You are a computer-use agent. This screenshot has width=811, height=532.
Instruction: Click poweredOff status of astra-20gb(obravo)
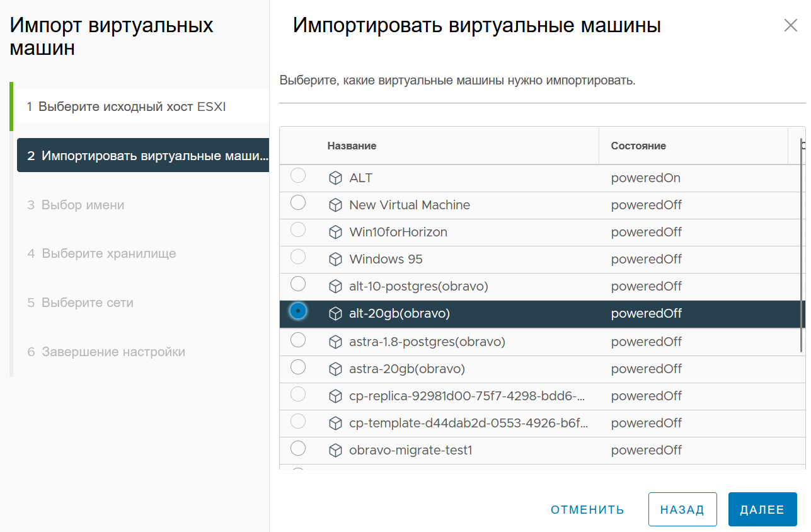coord(647,369)
